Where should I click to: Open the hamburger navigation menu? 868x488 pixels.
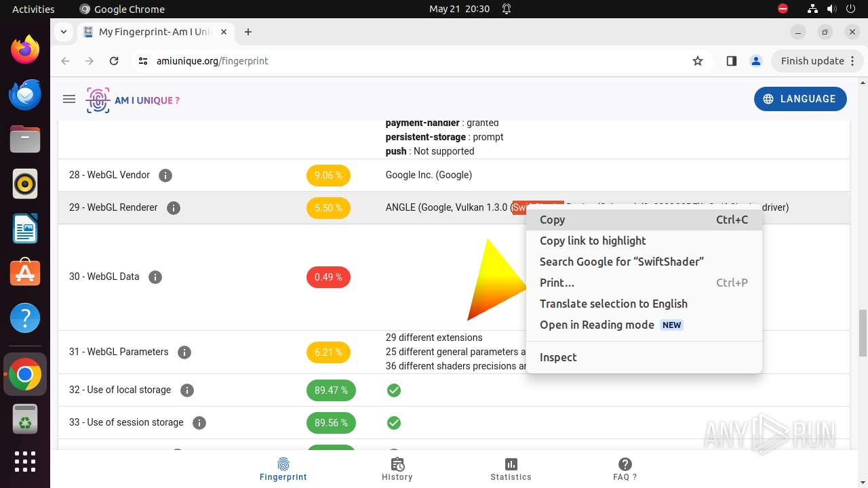[68, 99]
